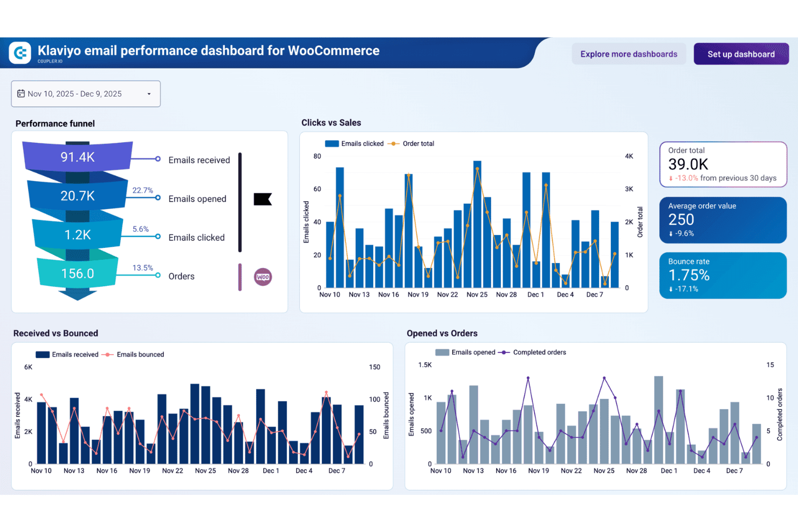Select the 1.2K funnel segment
Image resolution: width=798 pixels, height=532 pixels.
click(78, 234)
